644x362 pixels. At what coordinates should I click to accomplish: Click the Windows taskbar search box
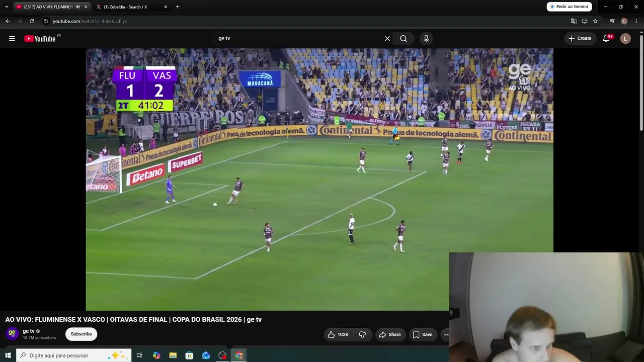coord(74,355)
